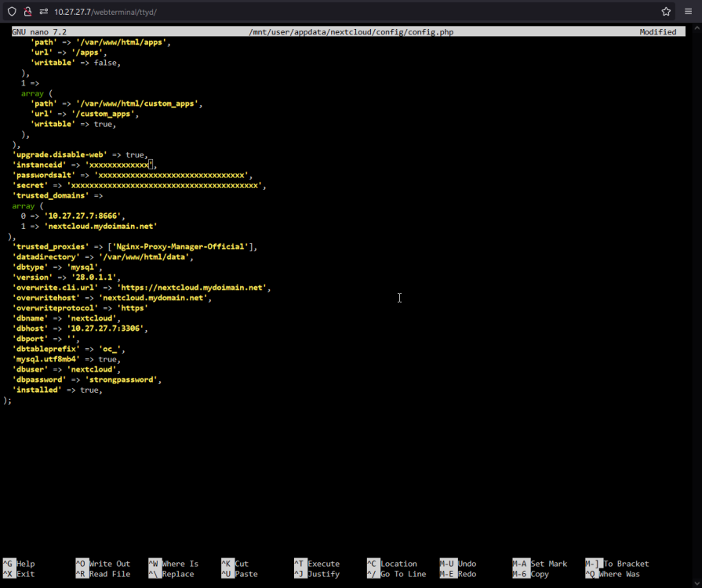The image size is (702, 588).
Task: Click the 'writable' => true line
Action: point(74,125)
